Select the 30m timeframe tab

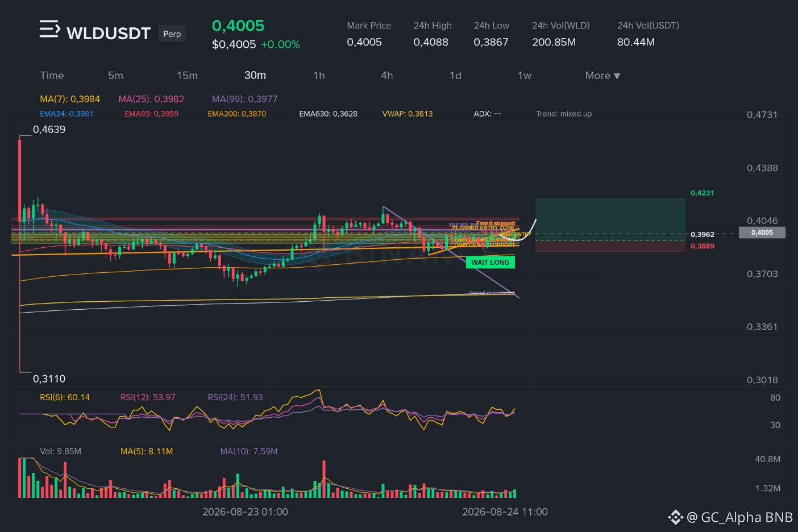pyautogui.click(x=255, y=76)
